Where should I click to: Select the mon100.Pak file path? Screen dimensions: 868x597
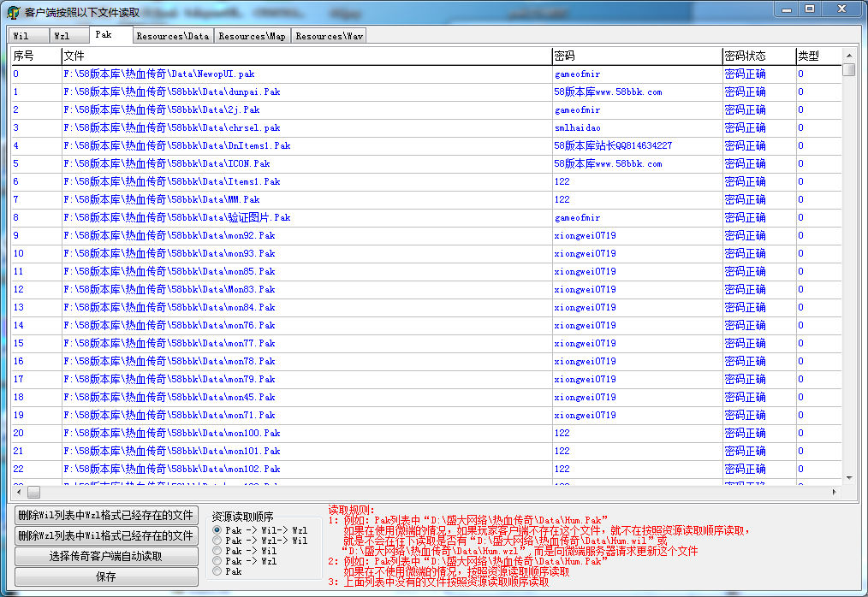coord(171,434)
